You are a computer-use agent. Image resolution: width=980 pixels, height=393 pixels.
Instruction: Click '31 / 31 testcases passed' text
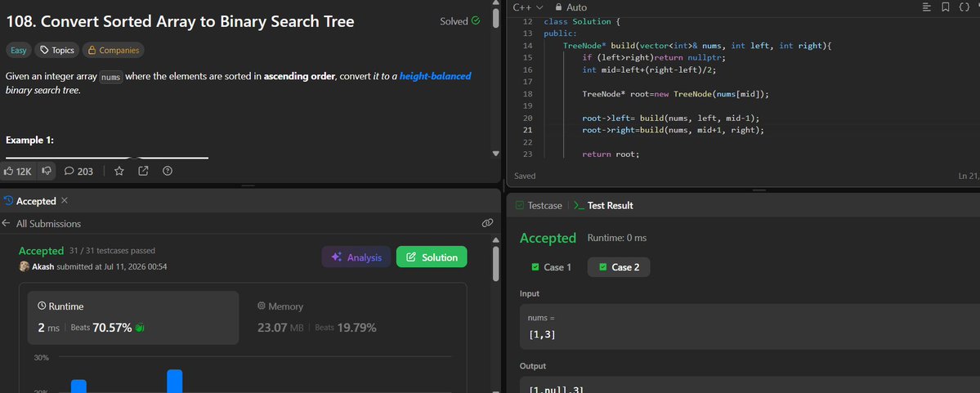pos(113,251)
